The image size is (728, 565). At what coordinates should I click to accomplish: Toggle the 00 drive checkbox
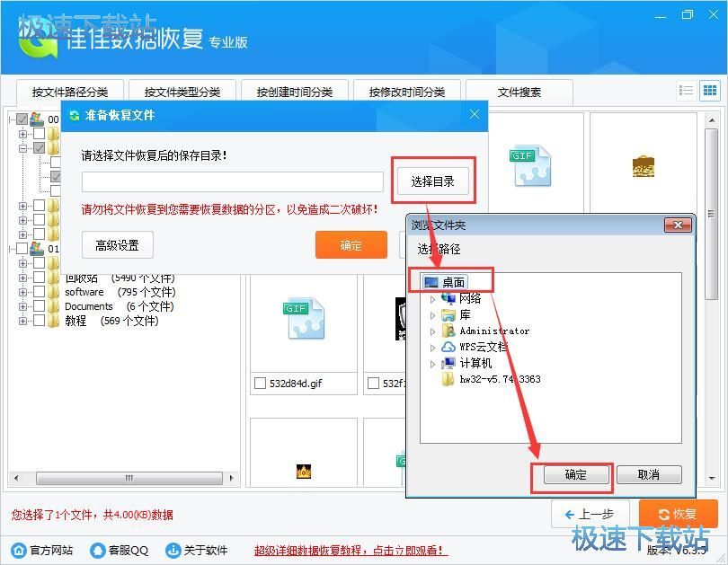(22, 119)
